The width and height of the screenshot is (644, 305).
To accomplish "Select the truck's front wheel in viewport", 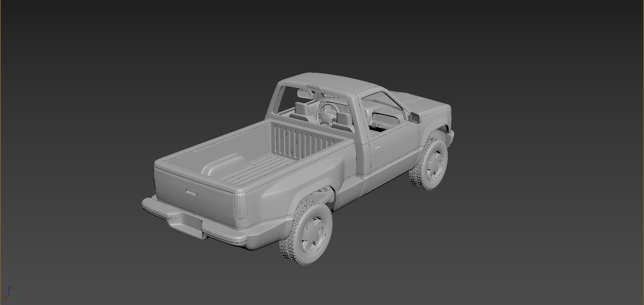I will pos(429,164).
